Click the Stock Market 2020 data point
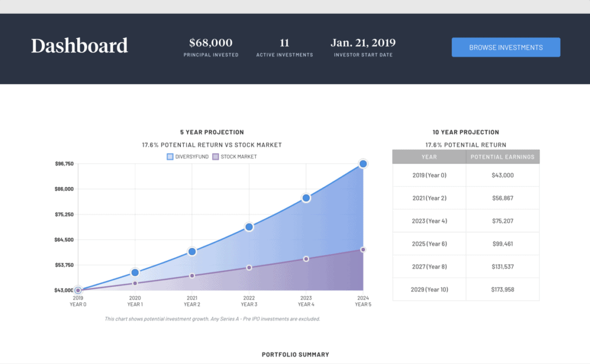 click(x=135, y=283)
